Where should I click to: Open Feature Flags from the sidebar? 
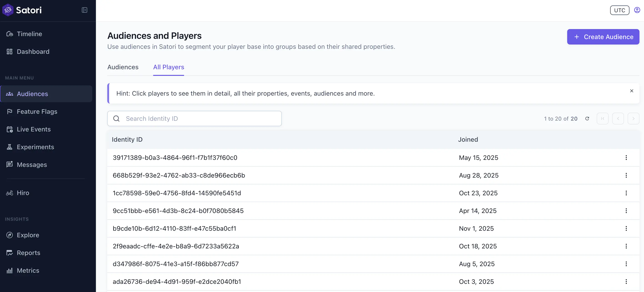pyautogui.click(x=37, y=112)
